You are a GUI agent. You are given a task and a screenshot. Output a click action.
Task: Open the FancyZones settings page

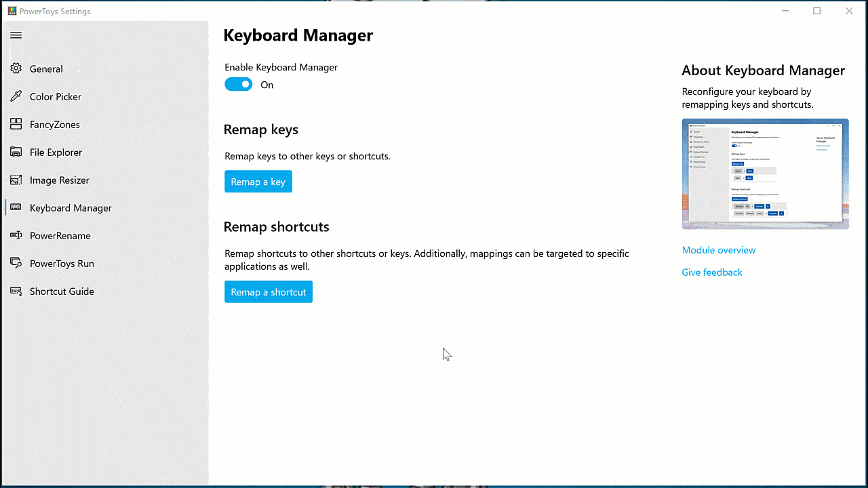[55, 125]
